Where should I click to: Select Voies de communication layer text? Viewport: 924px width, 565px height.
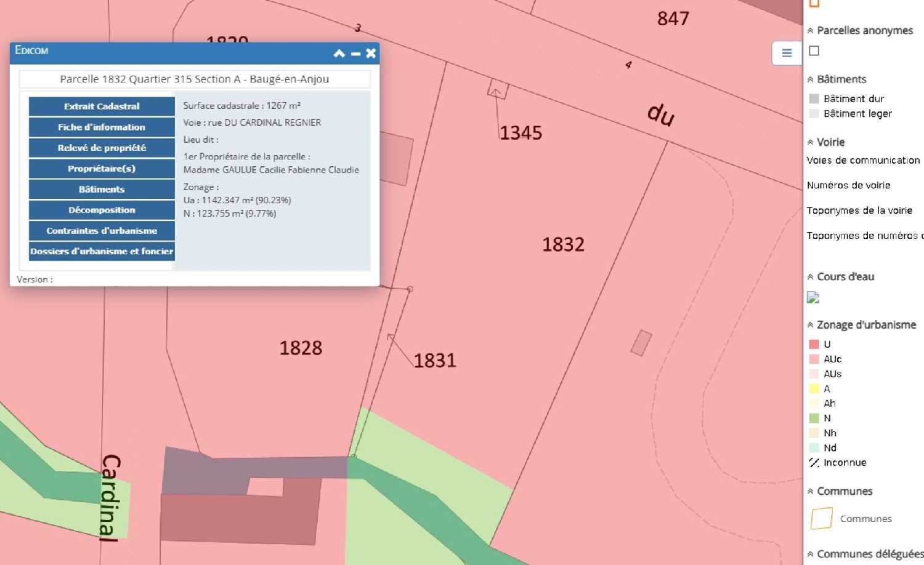[863, 160]
